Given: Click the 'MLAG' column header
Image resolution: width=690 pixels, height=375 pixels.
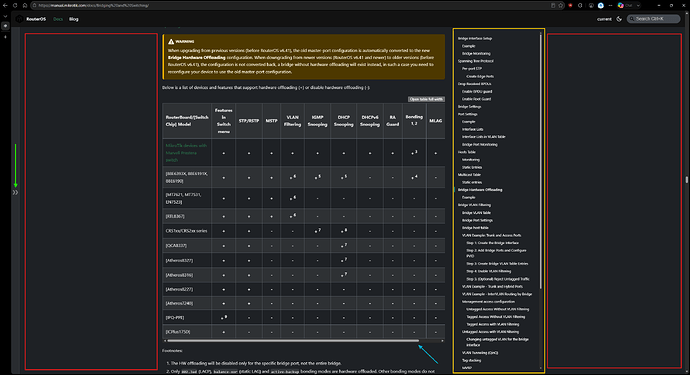Looking at the screenshot, I should [436, 121].
